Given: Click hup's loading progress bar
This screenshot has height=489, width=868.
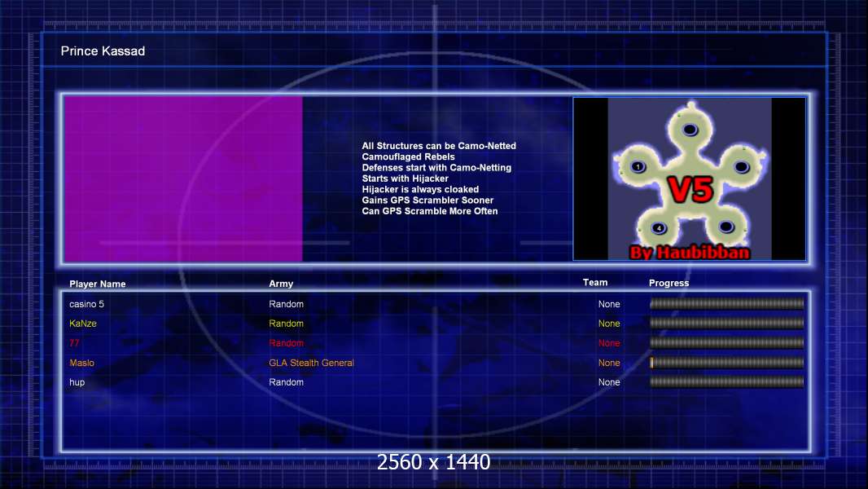Looking at the screenshot, I should [x=726, y=381].
